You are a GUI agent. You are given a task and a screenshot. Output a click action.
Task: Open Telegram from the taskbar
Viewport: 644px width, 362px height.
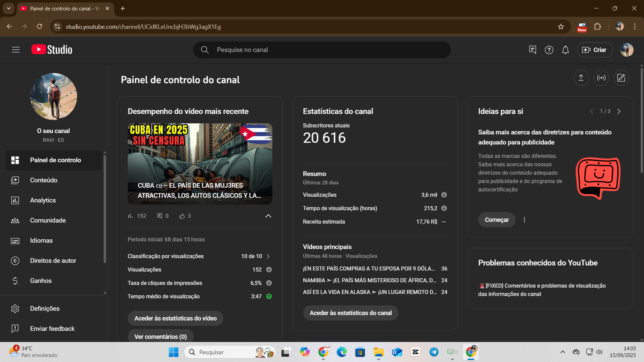(x=434, y=352)
